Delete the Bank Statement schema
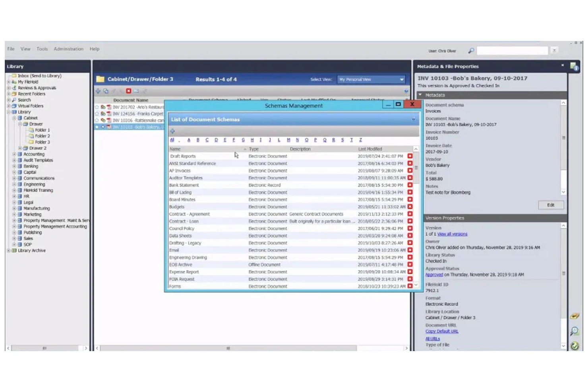This screenshot has height=392, width=588. coord(410,185)
